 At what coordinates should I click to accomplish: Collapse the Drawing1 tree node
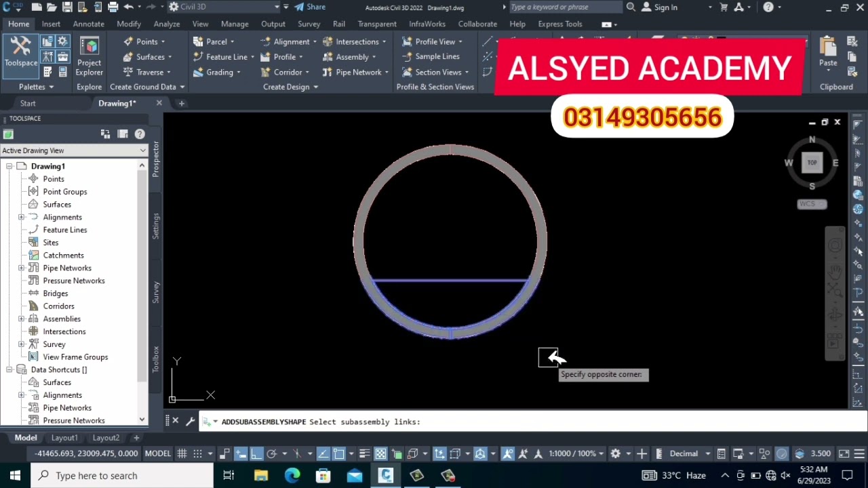pyautogui.click(x=9, y=166)
